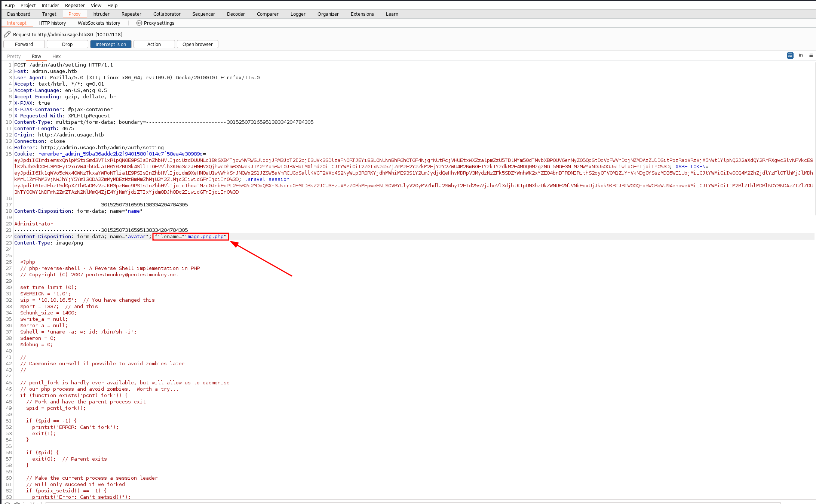This screenshot has height=504, width=816.
Task: Forward the intercepted request
Action: pyautogui.click(x=24, y=44)
